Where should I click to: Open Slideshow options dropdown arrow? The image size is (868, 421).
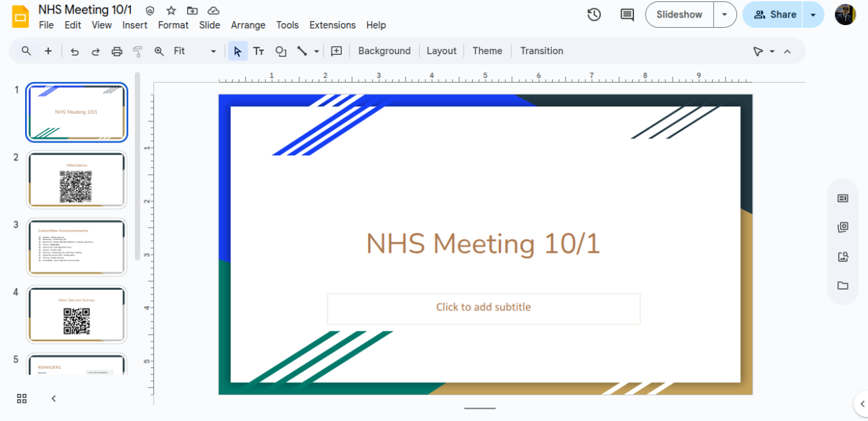pyautogui.click(x=725, y=14)
